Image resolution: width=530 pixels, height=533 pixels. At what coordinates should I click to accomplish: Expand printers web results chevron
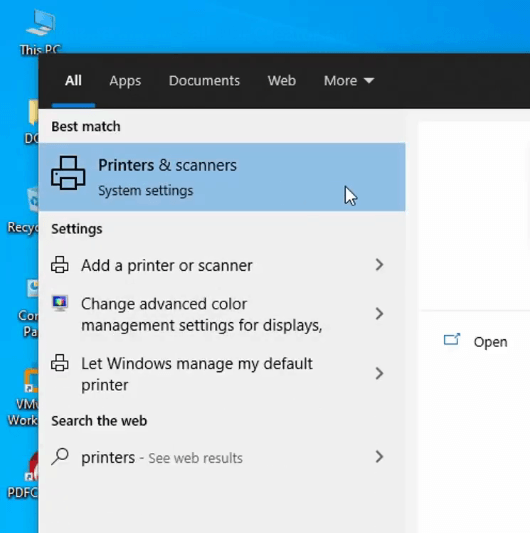click(x=379, y=457)
